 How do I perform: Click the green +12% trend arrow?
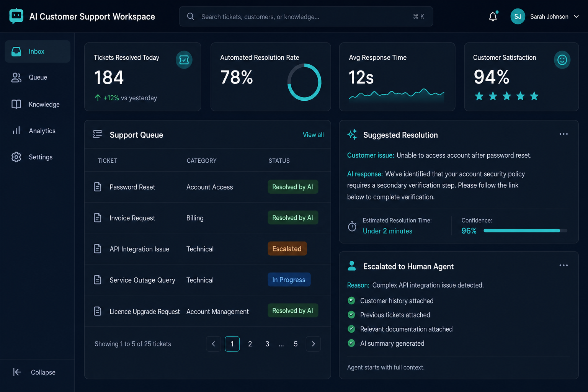coord(98,98)
